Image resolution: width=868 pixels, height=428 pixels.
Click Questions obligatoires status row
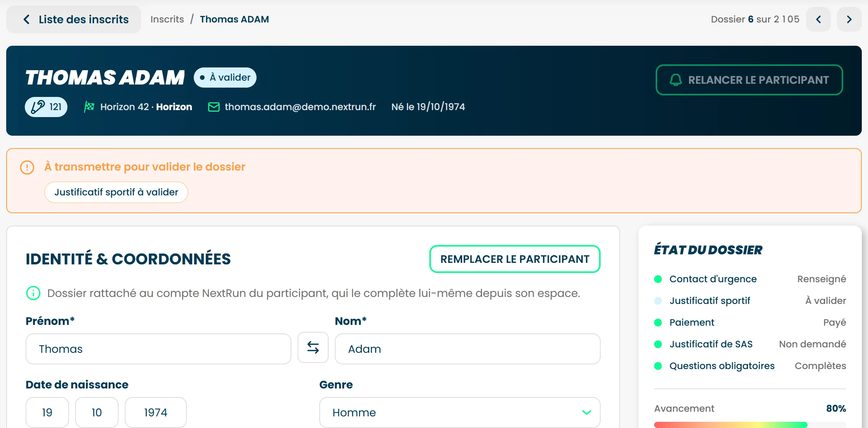click(750, 366)
